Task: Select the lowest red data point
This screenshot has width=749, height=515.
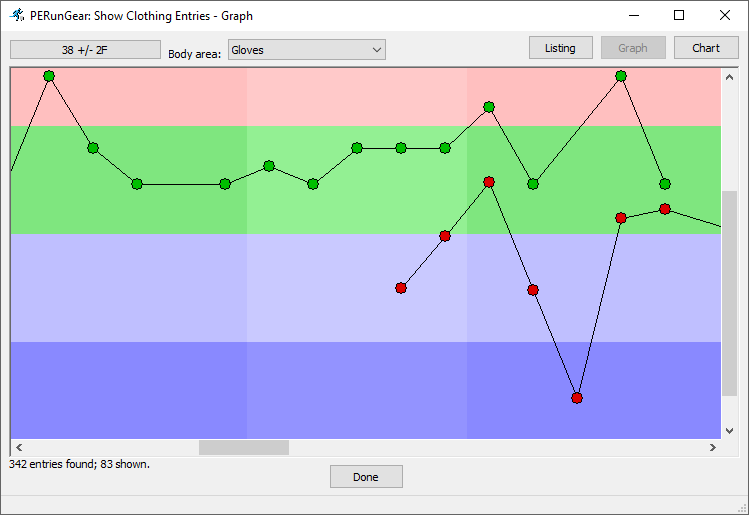Action: [577, 398]
